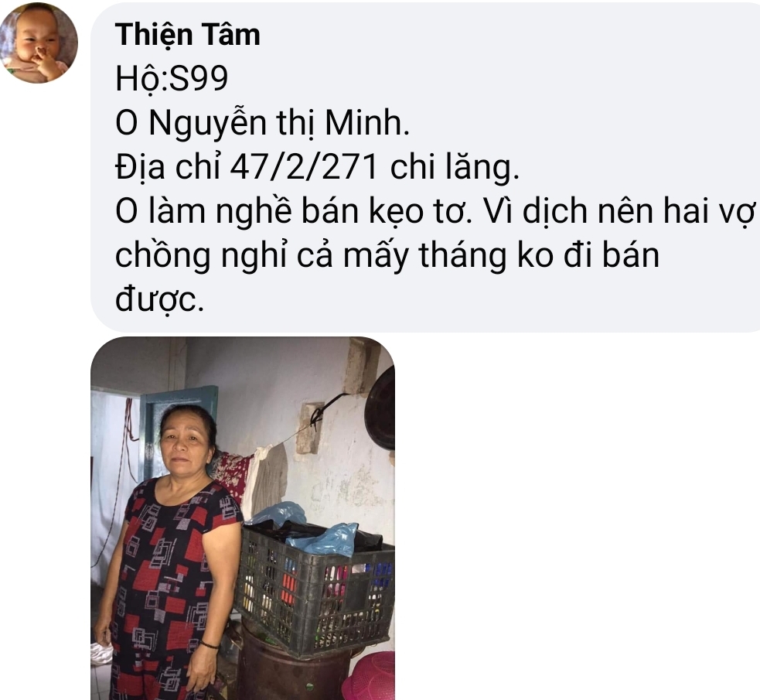Open Thiện Tâm's baby profile picture
This screenshot has width=760, height=700.
[39, 44]
